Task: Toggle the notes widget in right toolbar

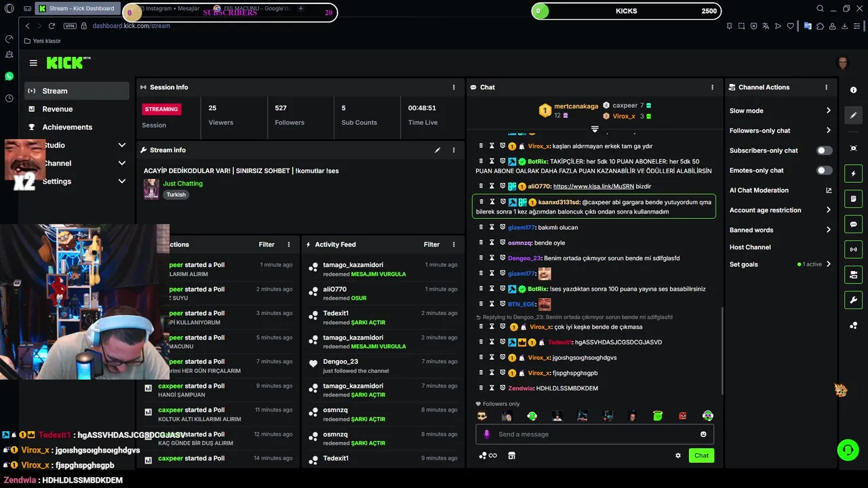Action: pos(854,199)
